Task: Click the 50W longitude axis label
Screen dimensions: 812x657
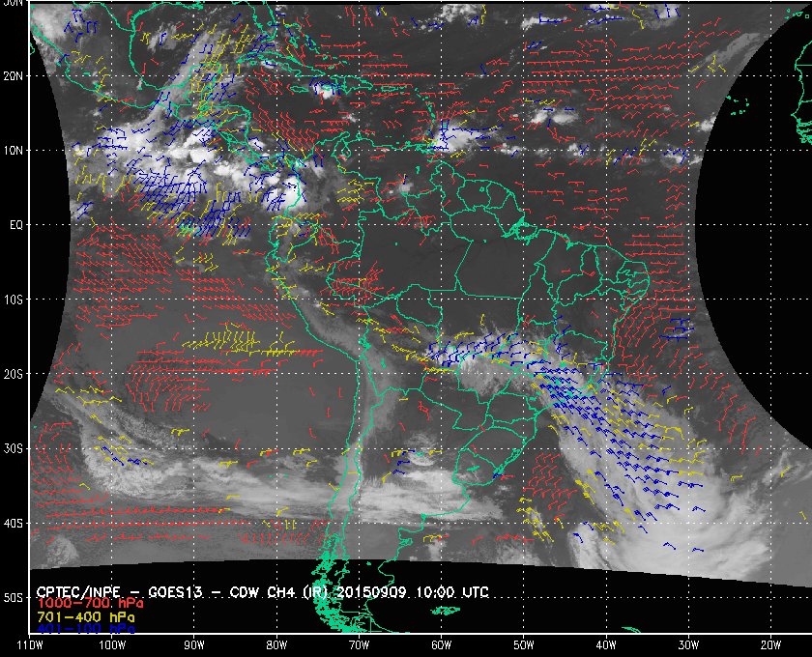Action: (x=523, y=644)
